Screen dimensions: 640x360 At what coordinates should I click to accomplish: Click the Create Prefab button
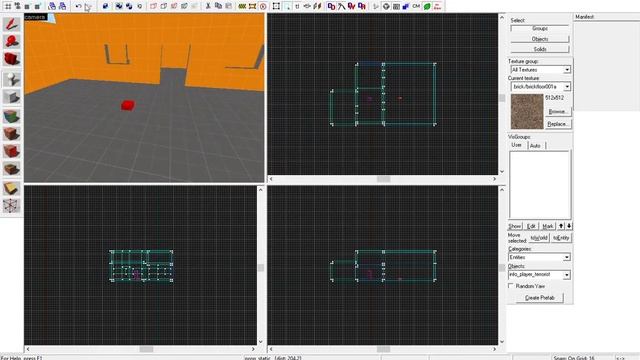pyautogui.click(x=540, y=298)
